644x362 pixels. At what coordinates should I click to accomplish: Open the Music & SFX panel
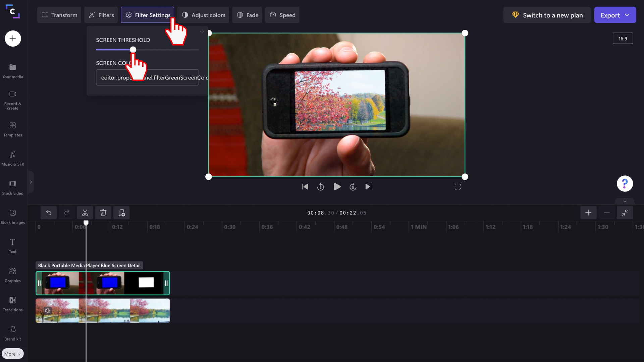[12, 158]
